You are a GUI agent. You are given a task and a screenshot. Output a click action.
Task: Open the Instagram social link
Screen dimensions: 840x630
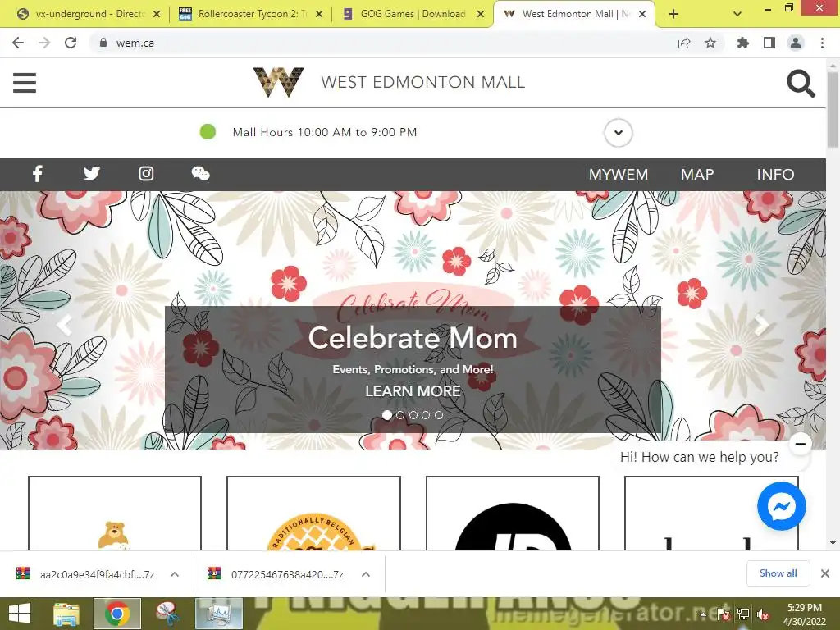point(146,174)
